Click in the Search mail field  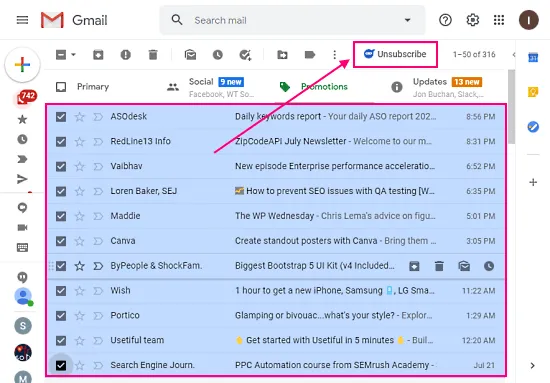click(292, 20)
